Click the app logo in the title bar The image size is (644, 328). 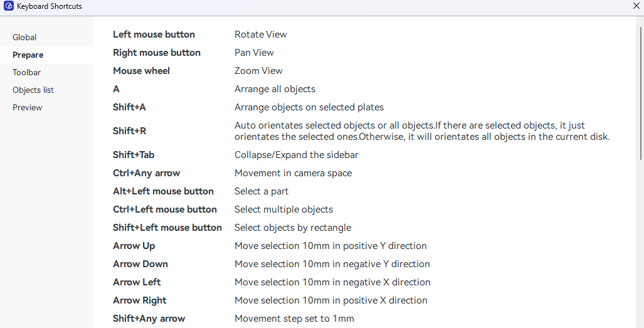tap(9, 6)
